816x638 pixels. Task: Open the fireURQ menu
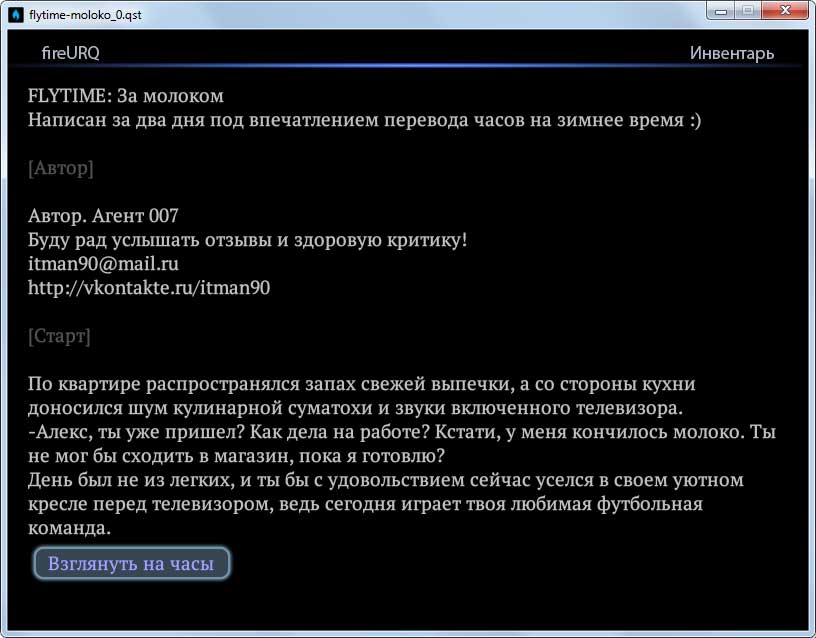coord(70,53)
